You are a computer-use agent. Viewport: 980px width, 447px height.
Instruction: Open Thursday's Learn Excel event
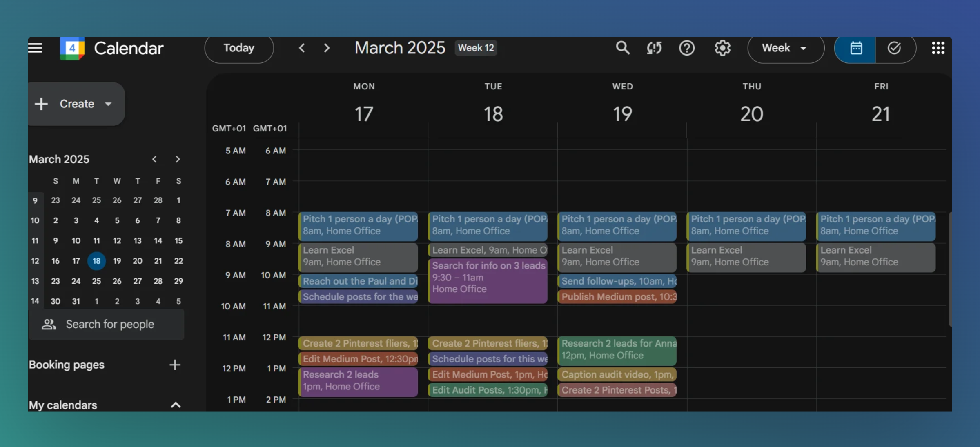tap(746, 257)
